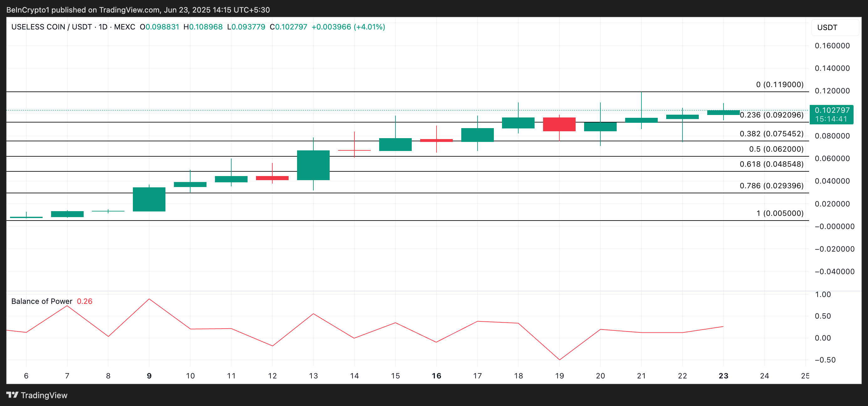868x406 pixels.
Task: Click date 23 on the time axis
Action: tap(723, 376)
